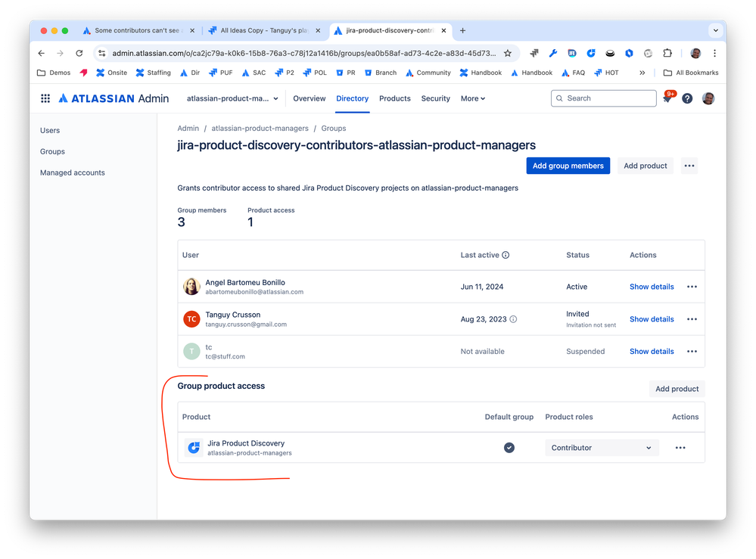Screen dimensions: 756x559
Task: Switch to the All Ideas Copy browser tab
Action: pos(264,30)
